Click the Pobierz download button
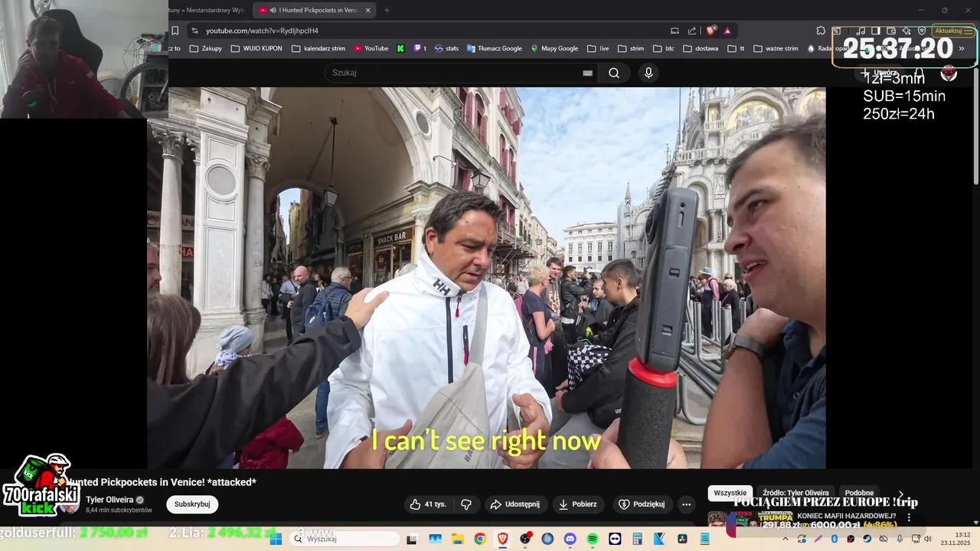 [x=578, y=504]
